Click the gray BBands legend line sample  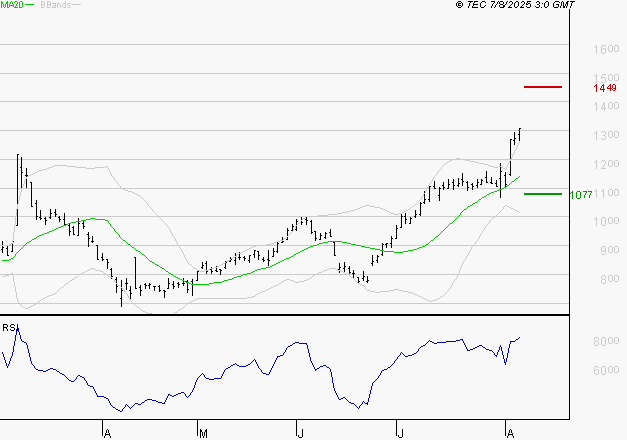tap(77, 5)
